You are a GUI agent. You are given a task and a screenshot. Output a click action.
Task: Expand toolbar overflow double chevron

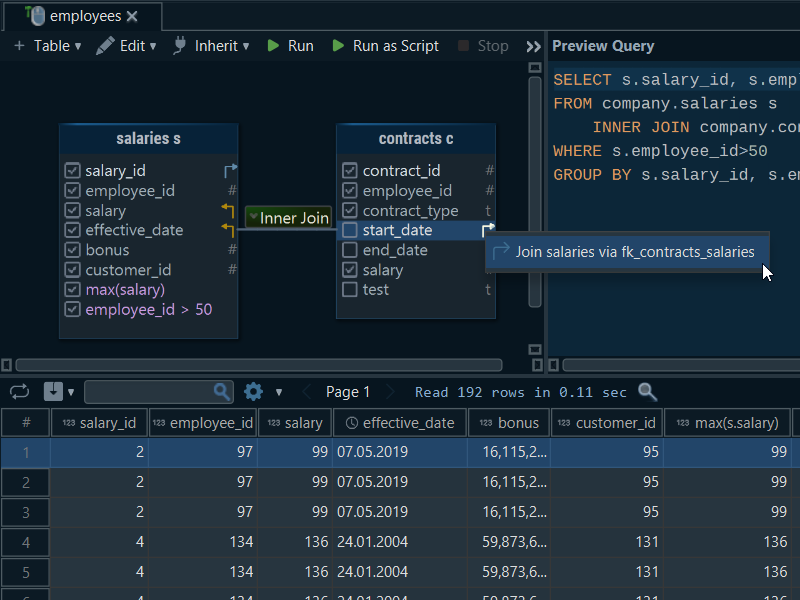click(x=533, y=47)
